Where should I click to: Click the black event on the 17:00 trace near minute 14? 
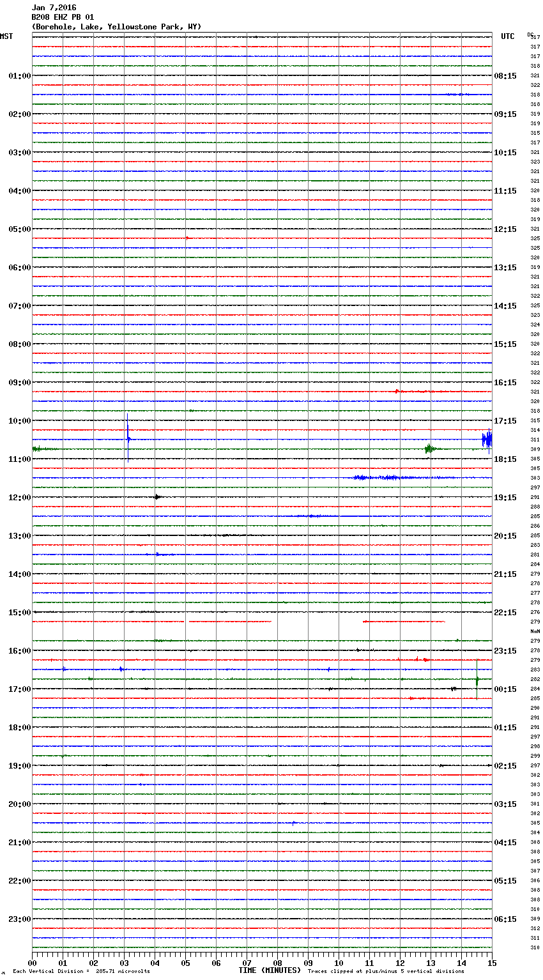pos(453,689)
